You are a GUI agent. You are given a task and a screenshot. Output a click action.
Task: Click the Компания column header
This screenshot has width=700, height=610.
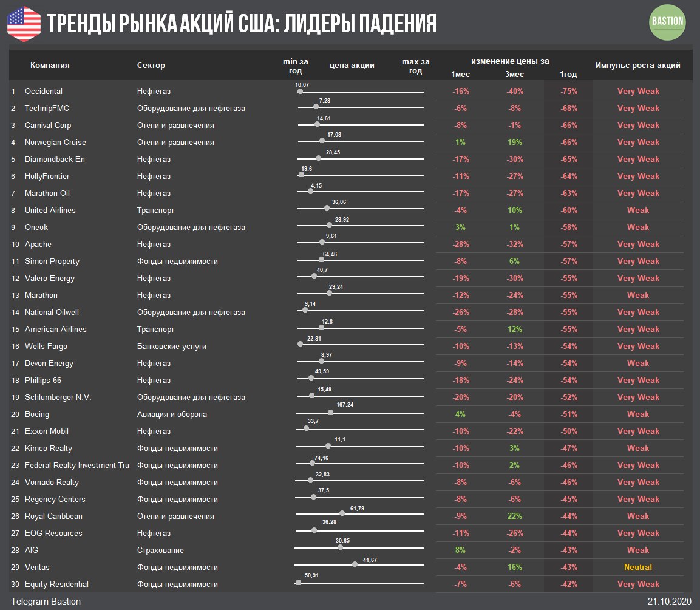50,65
